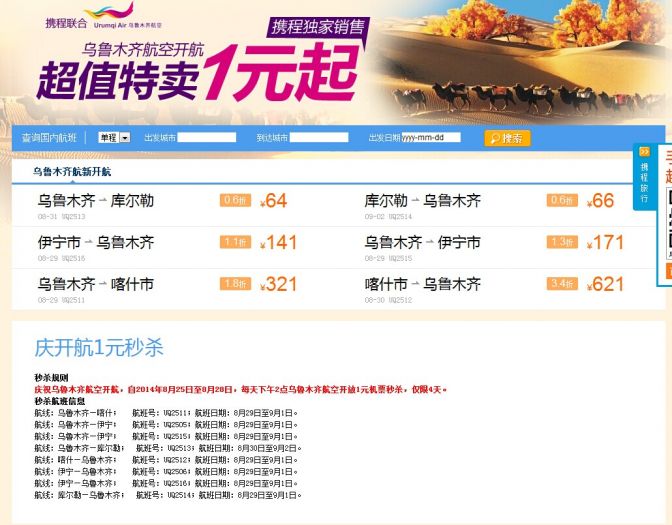The image size is (672, 525).
Task: Click the ¥321 price
Action: (278, 284)
